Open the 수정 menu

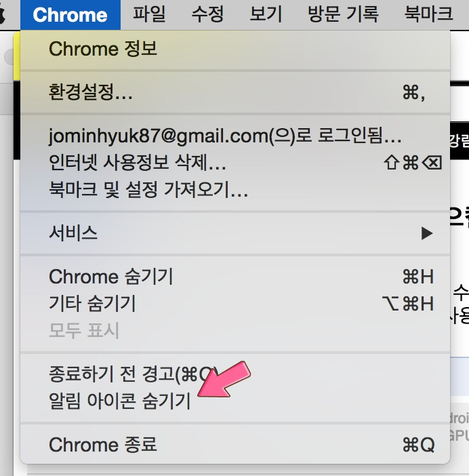(x=207, y=15)
